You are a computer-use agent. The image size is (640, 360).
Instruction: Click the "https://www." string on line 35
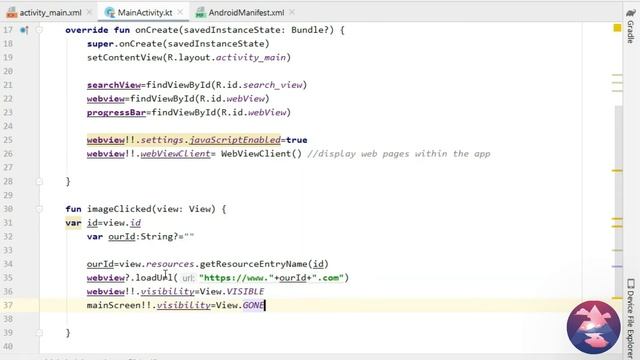tap(236, 278)
